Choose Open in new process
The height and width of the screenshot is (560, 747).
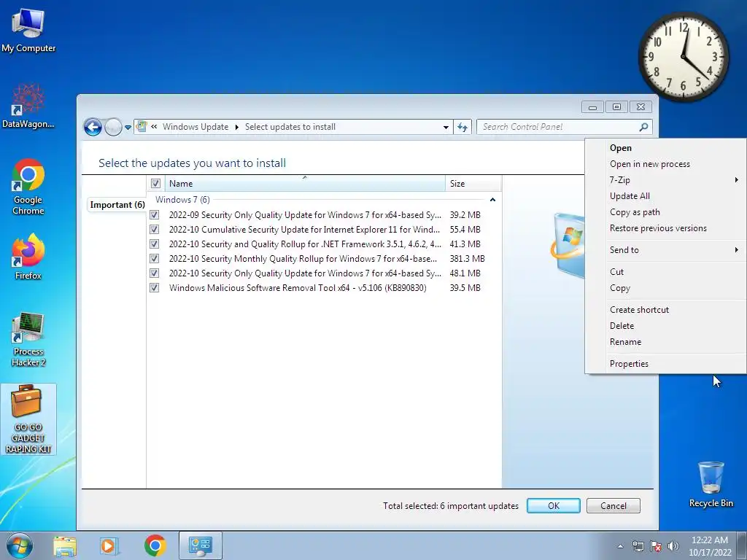(666, 164)
